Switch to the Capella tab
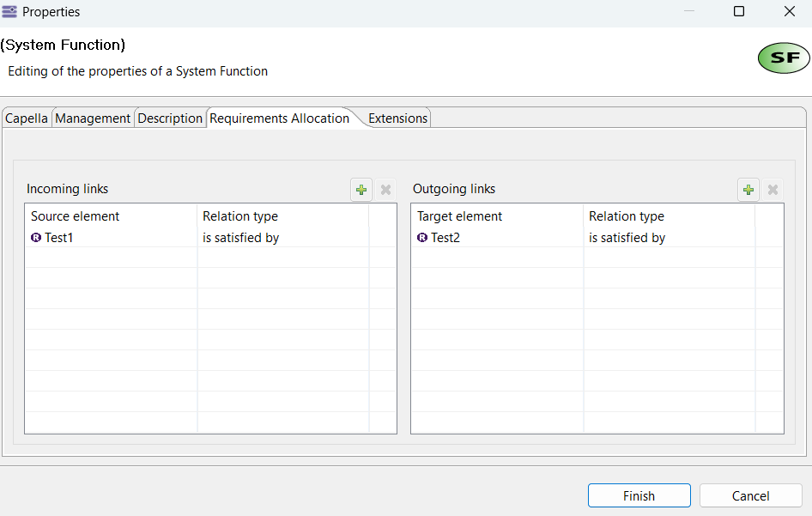812x516 pixels. pos(27,118)
